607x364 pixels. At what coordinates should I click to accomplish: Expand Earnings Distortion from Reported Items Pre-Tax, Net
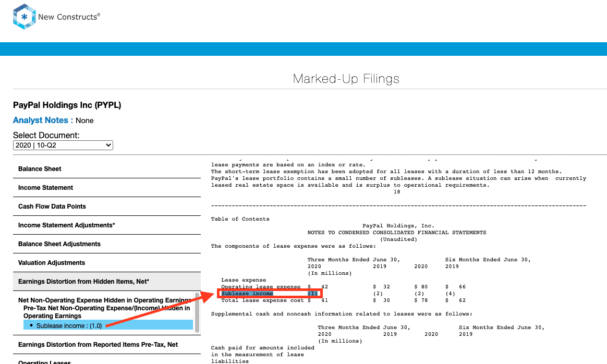(107, 345)
